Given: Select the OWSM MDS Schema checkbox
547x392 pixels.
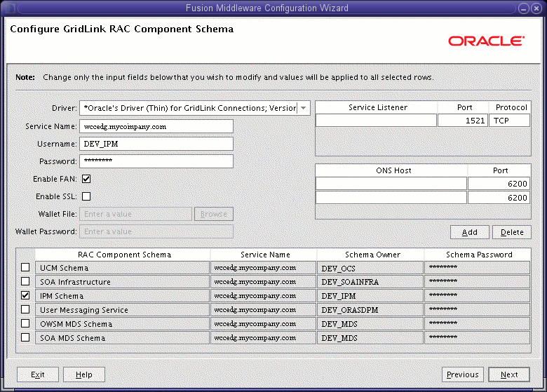Looking at the screenshot, I should click(25, 323).
